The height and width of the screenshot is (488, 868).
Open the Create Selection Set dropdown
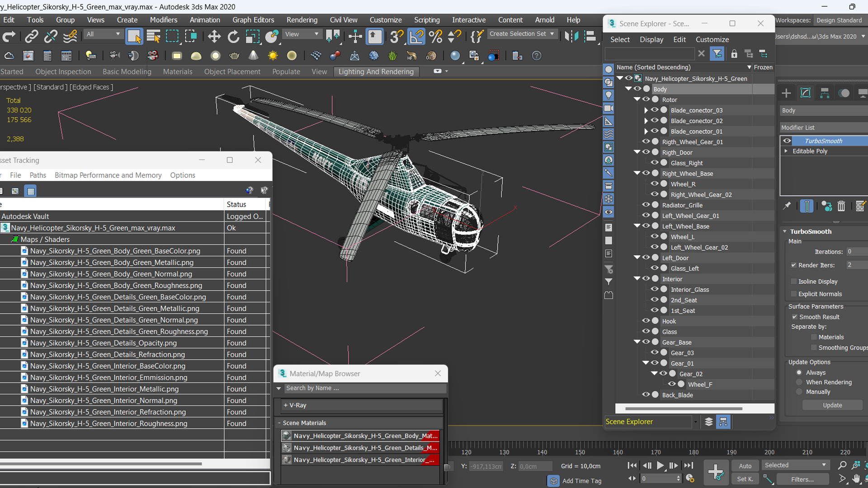point(552,34)
